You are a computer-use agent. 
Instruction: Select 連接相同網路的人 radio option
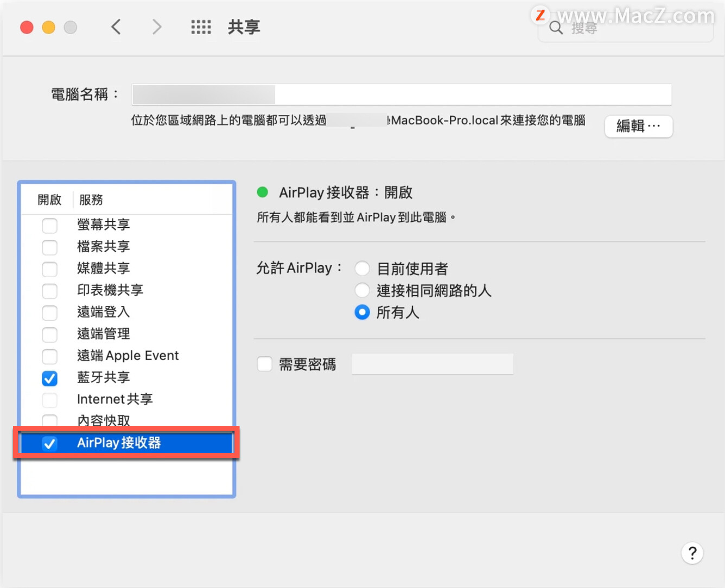coord(362,290)
